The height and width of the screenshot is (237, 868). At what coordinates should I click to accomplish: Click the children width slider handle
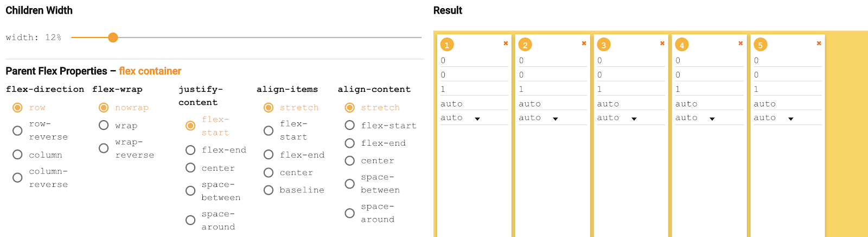coord(113,38)
